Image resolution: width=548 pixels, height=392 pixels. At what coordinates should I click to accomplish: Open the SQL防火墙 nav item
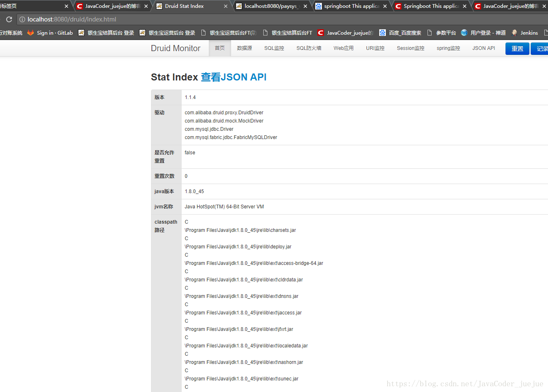pyautogui.click(x=309, y=48)
